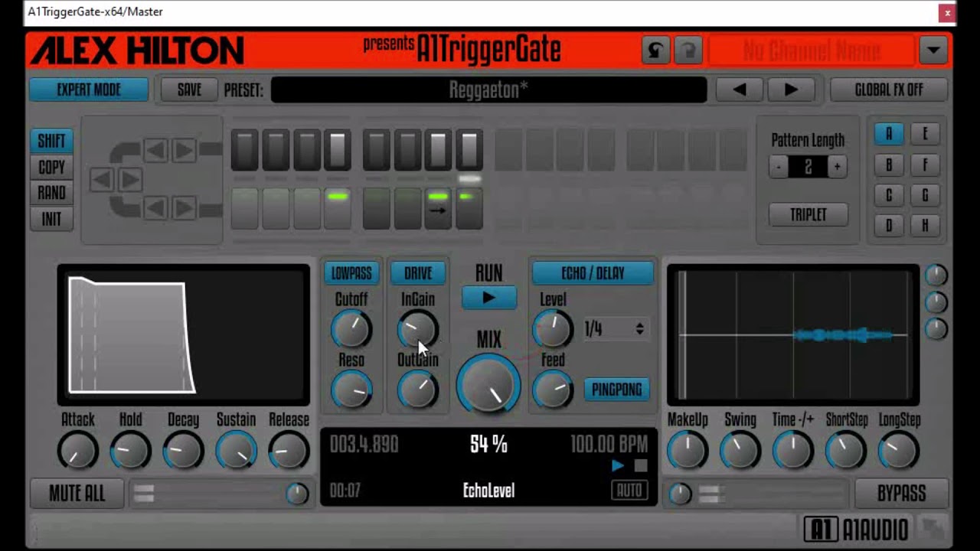Select pattern slot G
Image resolution: width=980 pixels, height=551 pixels.
click(x=925, y=195)
